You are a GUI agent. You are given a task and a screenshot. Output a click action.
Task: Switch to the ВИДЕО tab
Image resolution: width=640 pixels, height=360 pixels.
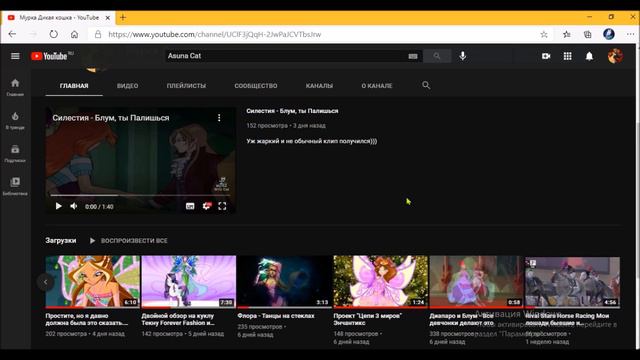pyautogui.click(x=128, y=86)
